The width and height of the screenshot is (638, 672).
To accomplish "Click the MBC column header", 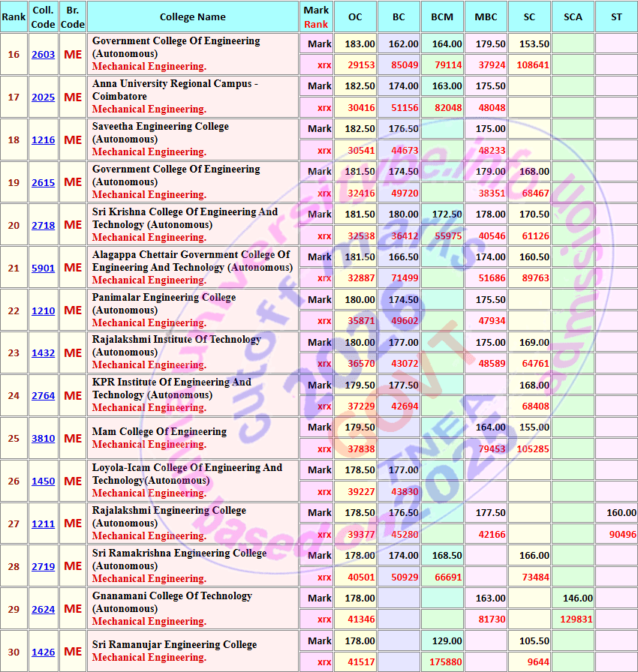I will coord(486,16).
